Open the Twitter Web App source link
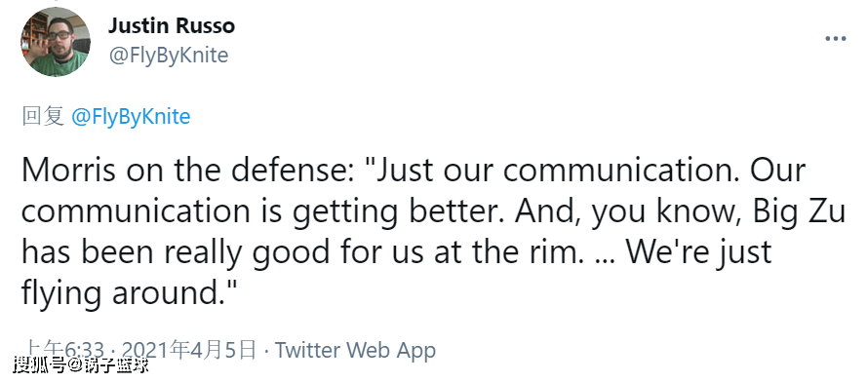The image size is (868, 383). (355, 350)
